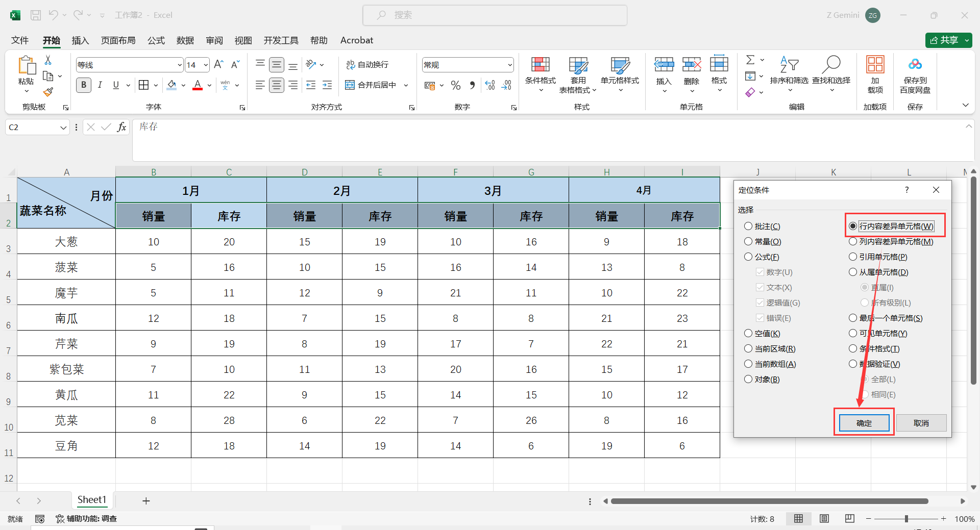Open Cell Styles (单元格样式) gallery
Image resolution: width=980 pixels, height=530 pixels.
(x=620, y=74)
